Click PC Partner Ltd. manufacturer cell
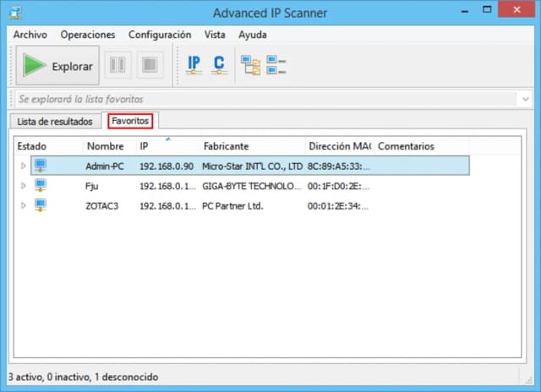Image resolution: width=541 pixels, height=392 pixels. pos(232,206)
